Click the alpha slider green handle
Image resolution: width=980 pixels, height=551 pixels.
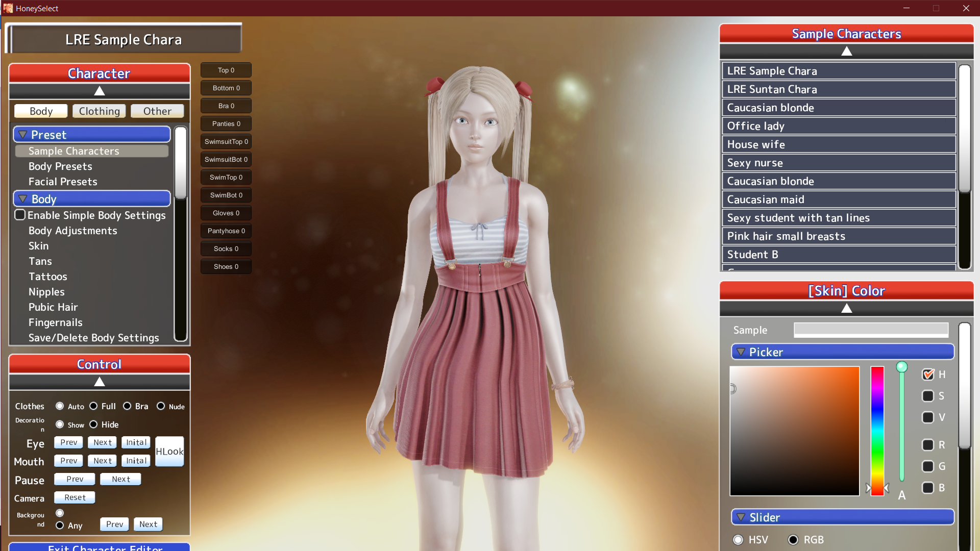click(902, 367)
